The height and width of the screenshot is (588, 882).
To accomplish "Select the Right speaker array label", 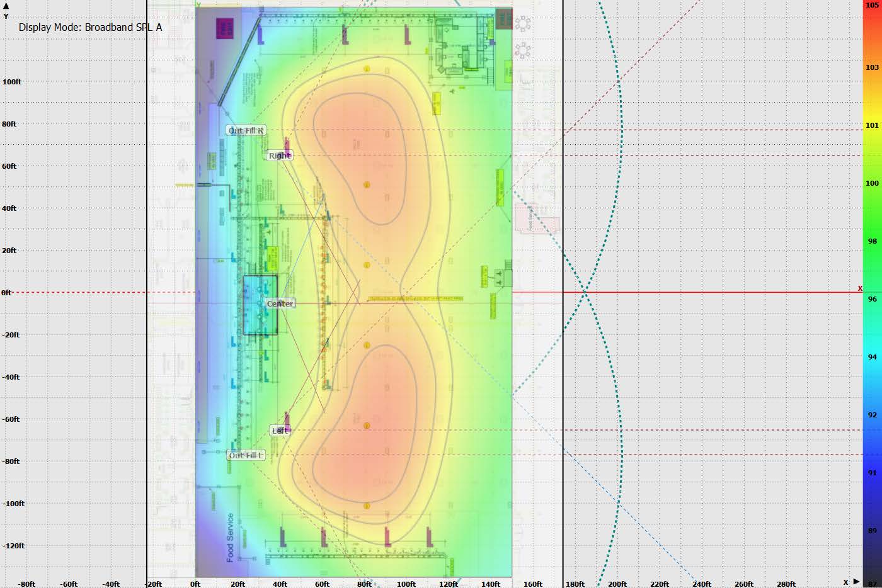I will [x=279, y=155].
